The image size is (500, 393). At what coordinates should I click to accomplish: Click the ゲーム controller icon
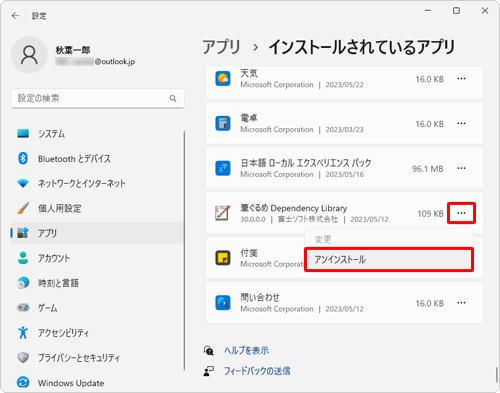23,307
